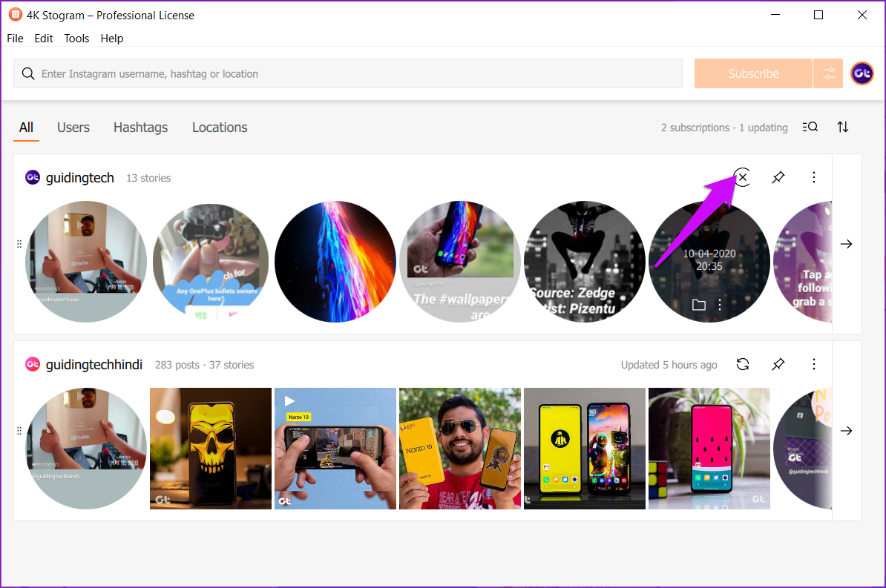Image resolution: width=886 pixels, height=588 pixels.
Task: Open more options for guidingtechhindi subscription
Action: (x=814, y=364)
